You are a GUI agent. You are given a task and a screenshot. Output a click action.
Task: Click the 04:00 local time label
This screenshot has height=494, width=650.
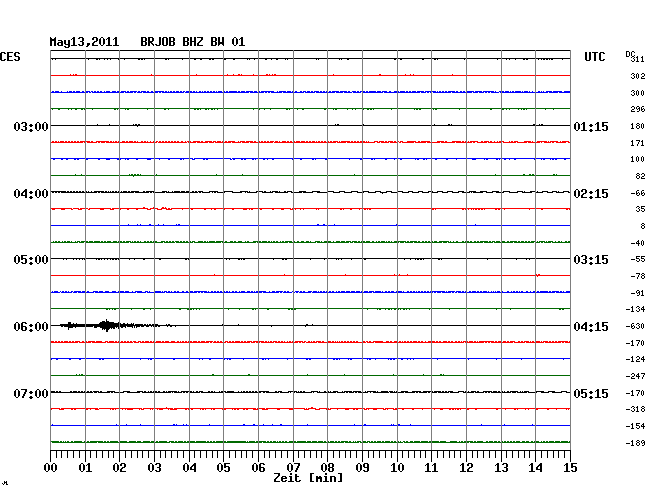point(31,194)
